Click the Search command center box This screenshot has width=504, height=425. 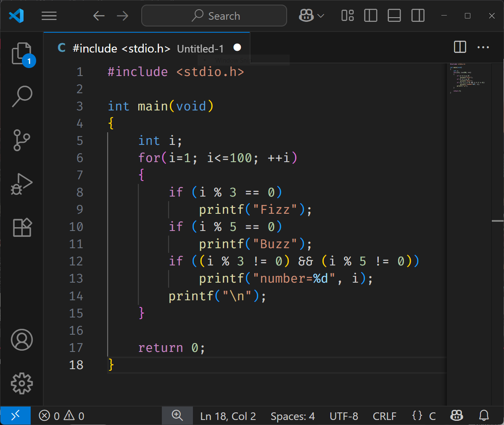click(214, 16)
